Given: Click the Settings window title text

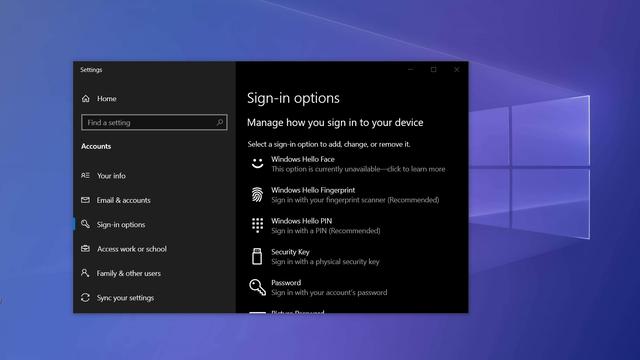Looking at the screenshot, I should pyautogui.click(x=91, y=70).
